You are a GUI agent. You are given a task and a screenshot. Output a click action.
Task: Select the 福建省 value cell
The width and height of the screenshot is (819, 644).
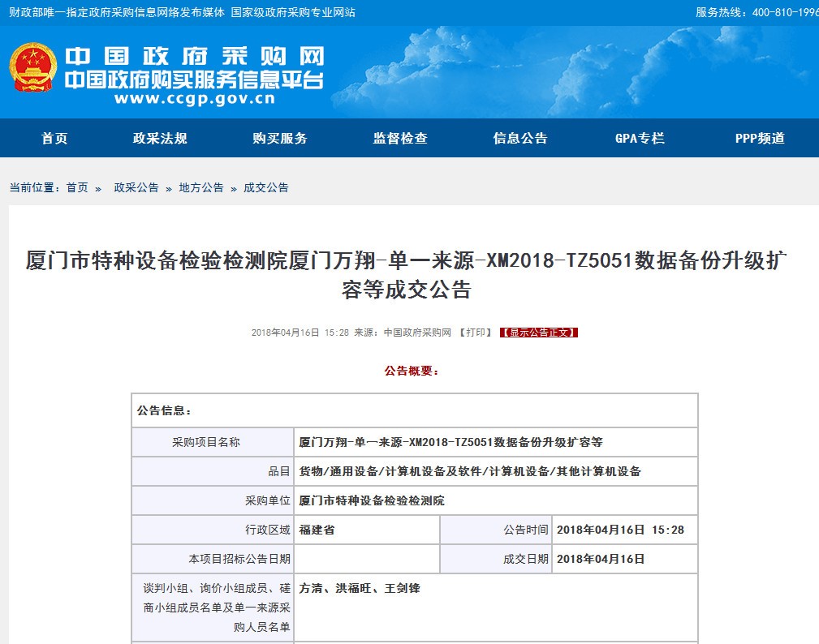pos(367,530)
